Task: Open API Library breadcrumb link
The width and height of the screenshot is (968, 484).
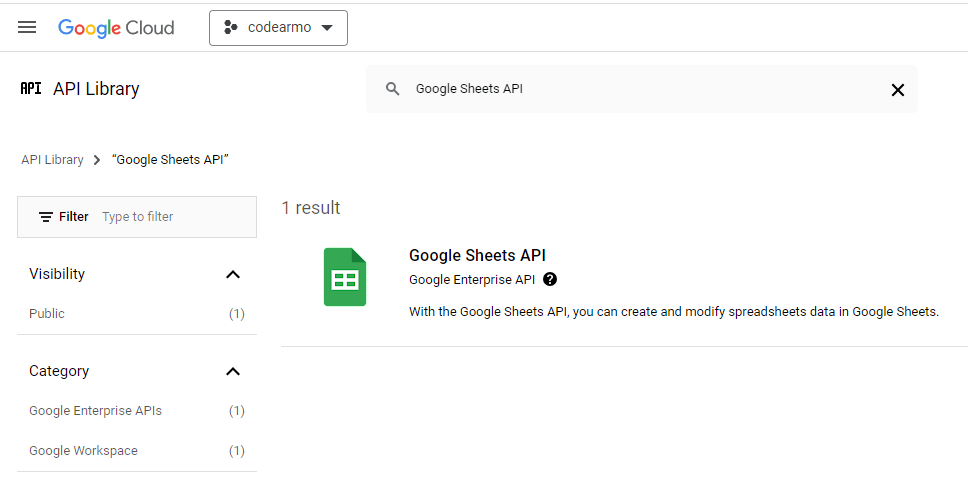Action: (x=52, y=160)
